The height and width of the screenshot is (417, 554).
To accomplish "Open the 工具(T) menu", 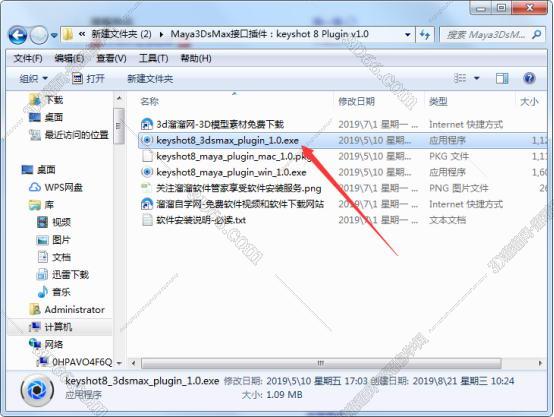I will click(153, 58).
